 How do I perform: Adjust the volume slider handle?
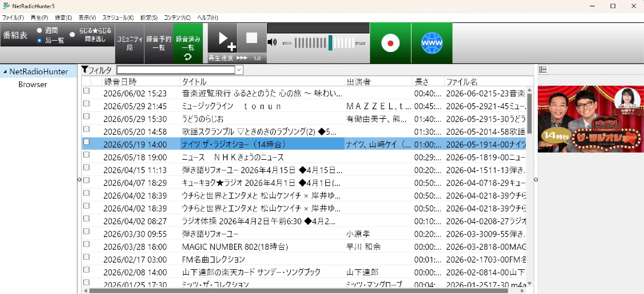pyautogui.click(x=330, y=43)
